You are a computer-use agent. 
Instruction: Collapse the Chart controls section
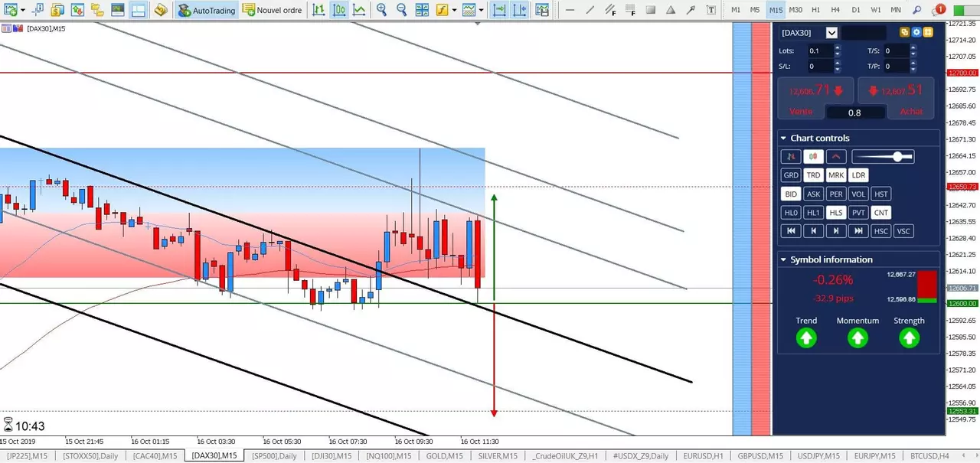783,139
